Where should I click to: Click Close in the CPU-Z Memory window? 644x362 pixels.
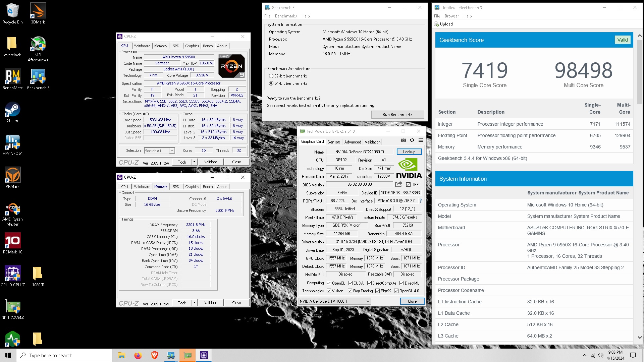click(x=236, y=303)
